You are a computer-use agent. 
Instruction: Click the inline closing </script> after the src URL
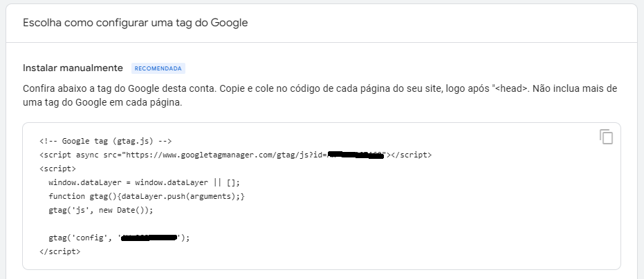[x=411, y=155]
